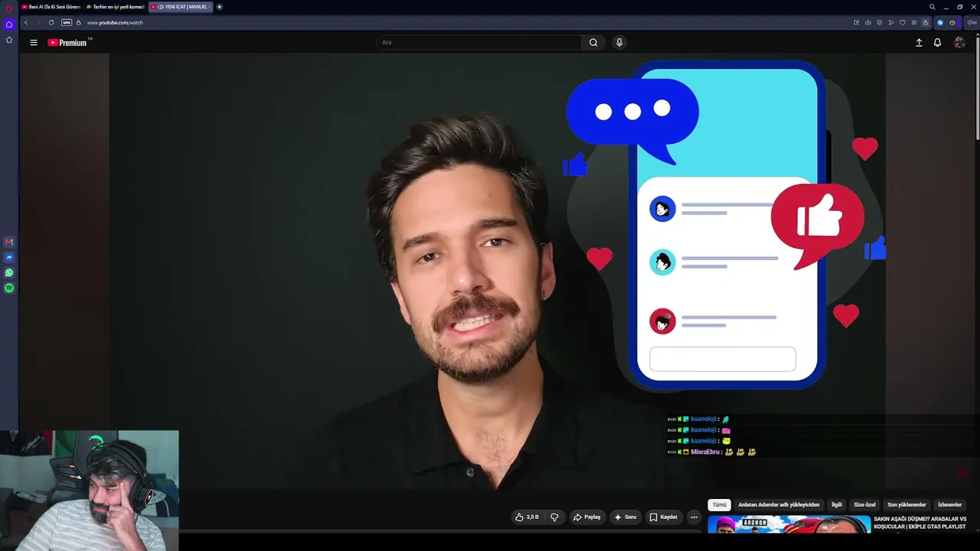
Task: Go forward with the browser forward arrow
Action: point(38,23)
